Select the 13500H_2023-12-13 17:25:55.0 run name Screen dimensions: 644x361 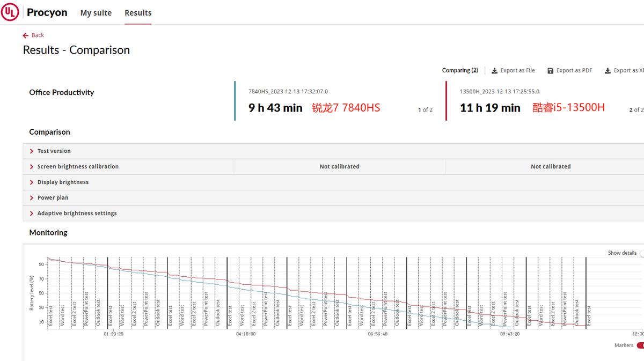[500, 92]
